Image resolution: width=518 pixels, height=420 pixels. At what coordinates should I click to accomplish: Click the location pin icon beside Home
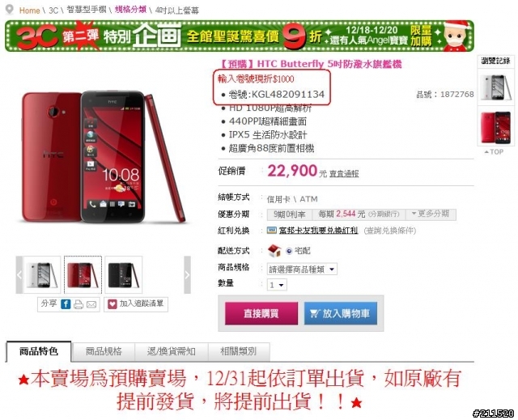coord(10,9)
